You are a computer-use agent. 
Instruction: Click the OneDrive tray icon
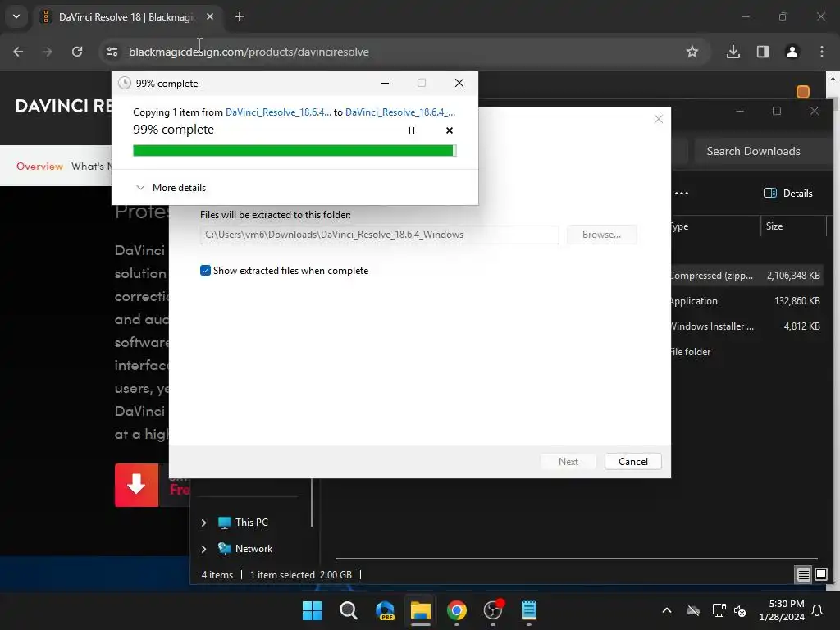click(693, 610)
